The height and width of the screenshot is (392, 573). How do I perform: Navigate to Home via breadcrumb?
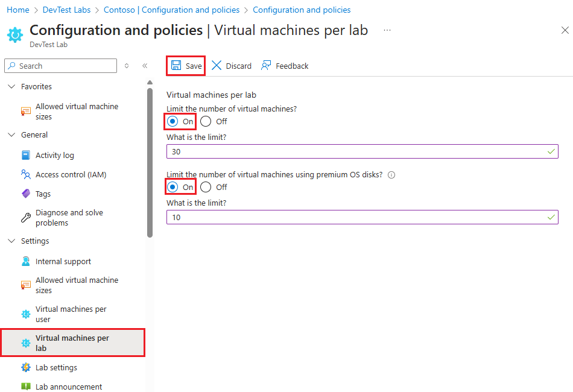pos(17,10)
